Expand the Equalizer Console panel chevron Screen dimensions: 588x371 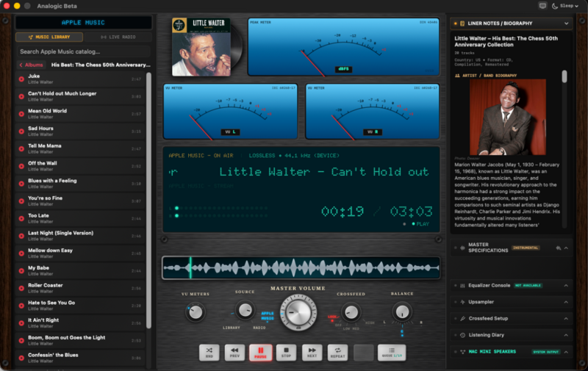(x=566, y=286)
